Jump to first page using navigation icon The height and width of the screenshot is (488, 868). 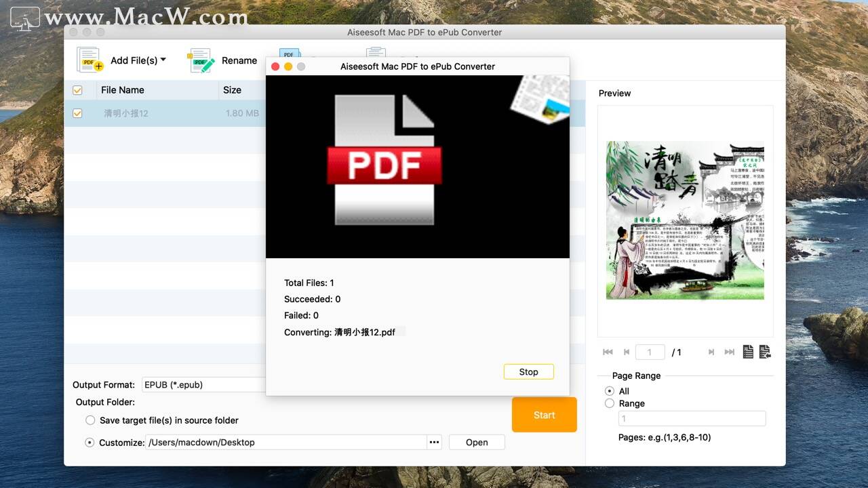[x=607, y=352]
